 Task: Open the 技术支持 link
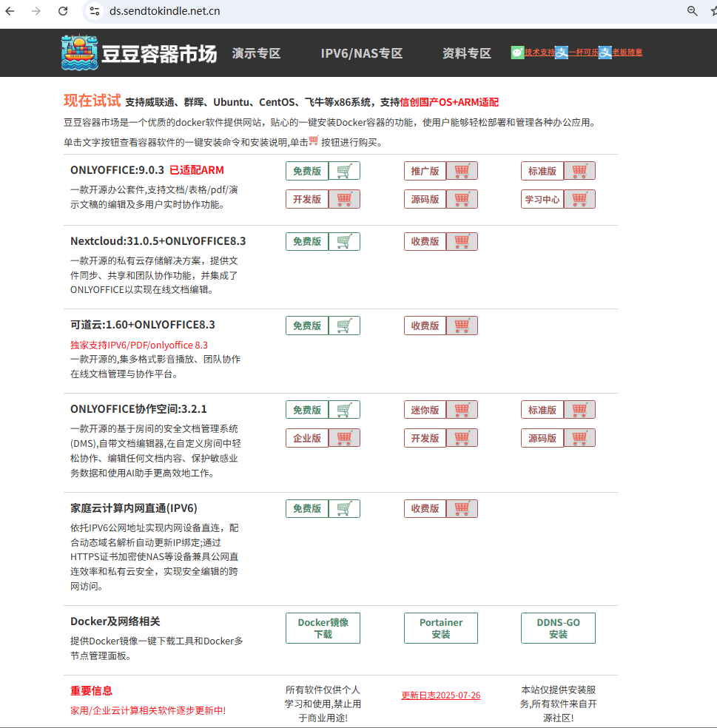point(539,53)
